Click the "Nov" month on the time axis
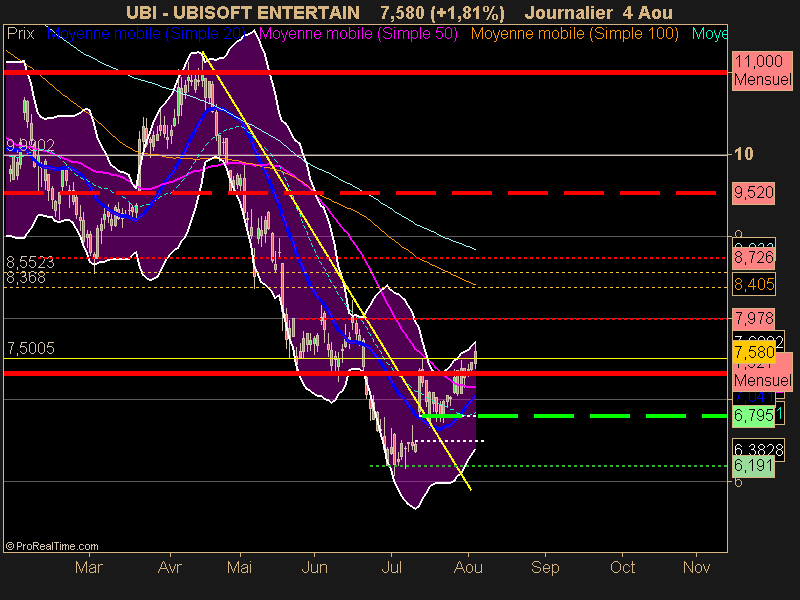Viewport: 800px width, 600px height. pyautogui.click(x=696, y=567)
